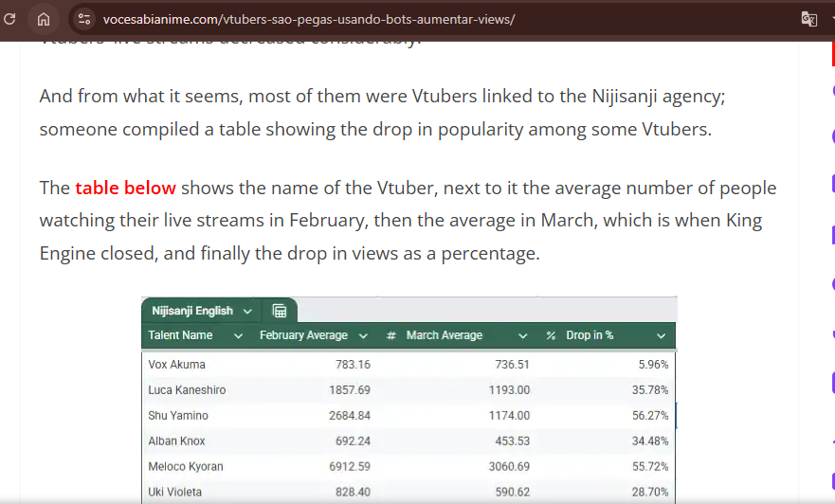Select the Luca Kaneshiro name cell
The width and height of the screenshot is (835, 504).
[187, 390]
